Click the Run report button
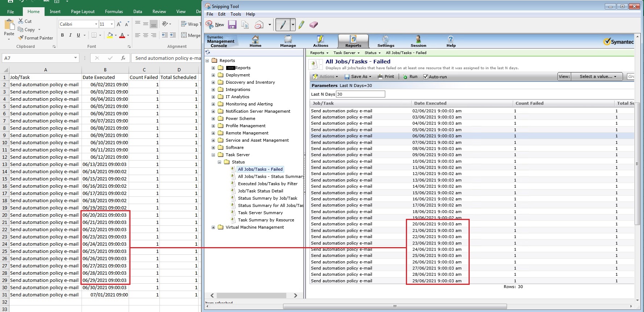Viewport: 644px width, 312px height. [x=410, y=77]
